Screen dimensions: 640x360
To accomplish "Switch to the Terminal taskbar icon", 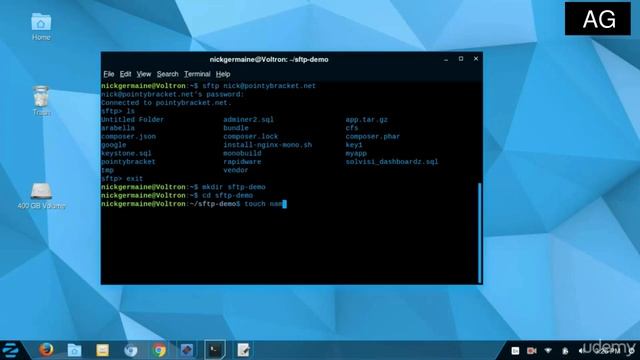I will (x=215, y=350).
